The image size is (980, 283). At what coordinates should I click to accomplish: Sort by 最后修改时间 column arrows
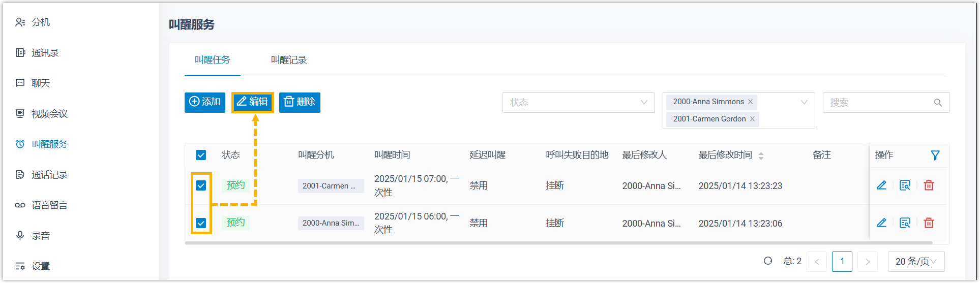click(761, 156)
